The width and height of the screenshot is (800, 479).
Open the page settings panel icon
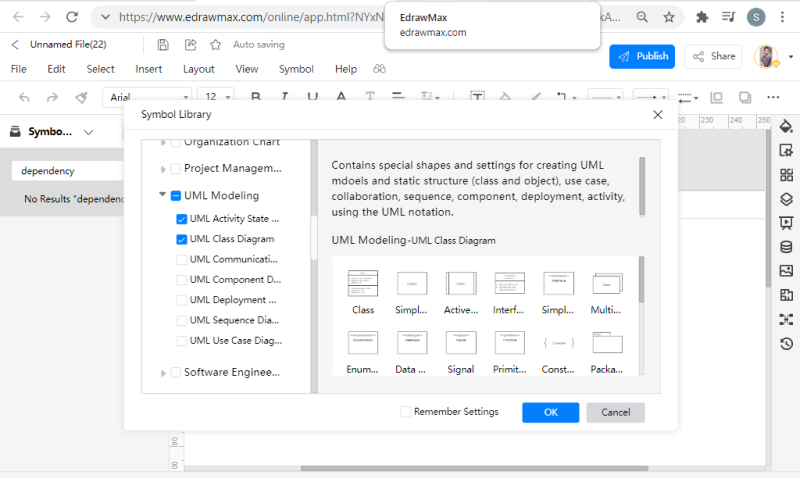click(786, 150)
